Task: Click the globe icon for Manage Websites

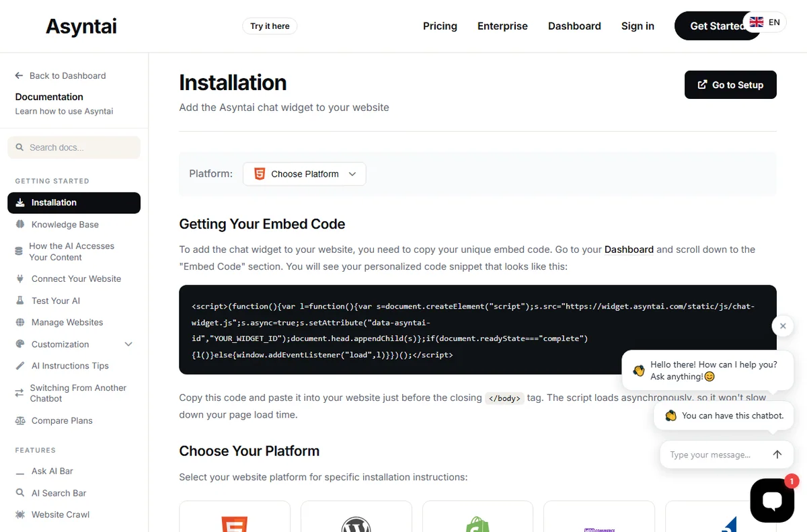Action: click(20, 322)
